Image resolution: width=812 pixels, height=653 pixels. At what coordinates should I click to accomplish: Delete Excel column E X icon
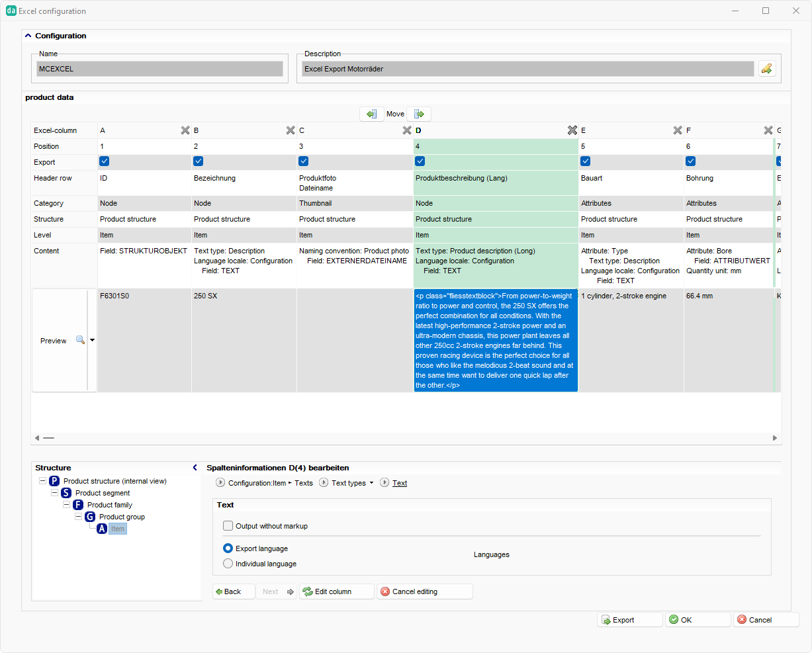tap(678, 130)
